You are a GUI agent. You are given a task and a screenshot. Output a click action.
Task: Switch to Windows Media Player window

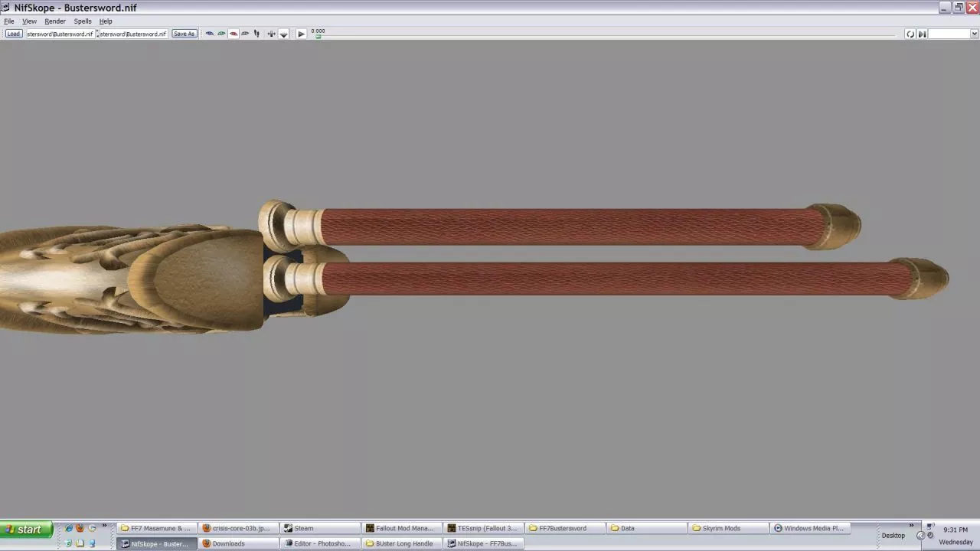[x=810, y=528]
